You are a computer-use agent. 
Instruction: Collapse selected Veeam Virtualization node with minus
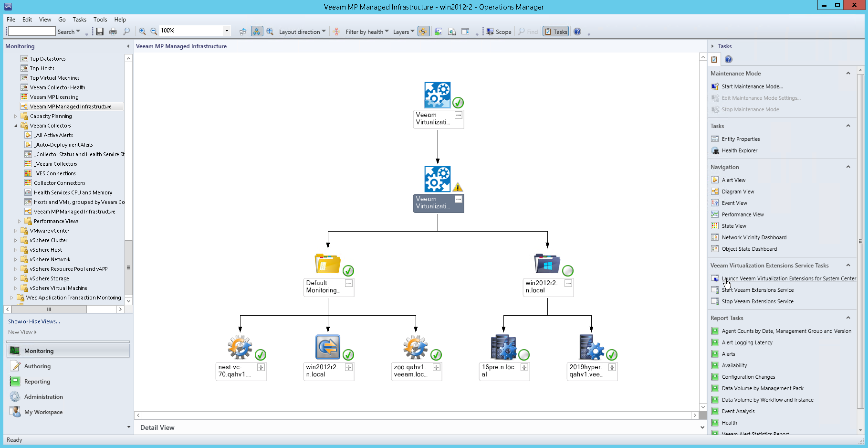coord(459,199)
